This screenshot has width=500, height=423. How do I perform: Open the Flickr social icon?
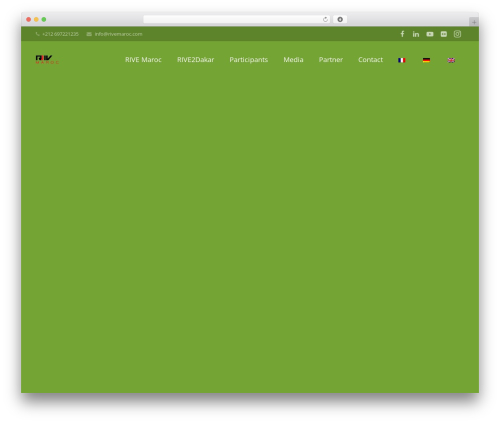444,34
